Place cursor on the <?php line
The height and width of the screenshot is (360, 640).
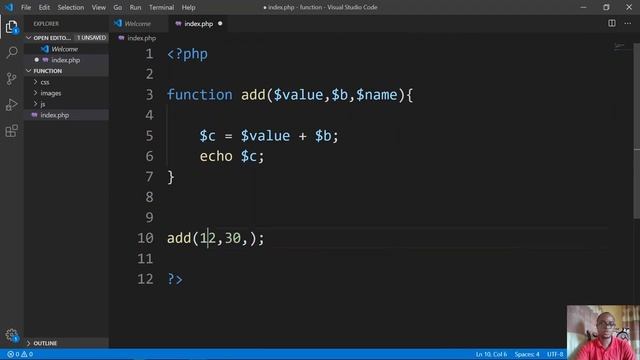187,54
